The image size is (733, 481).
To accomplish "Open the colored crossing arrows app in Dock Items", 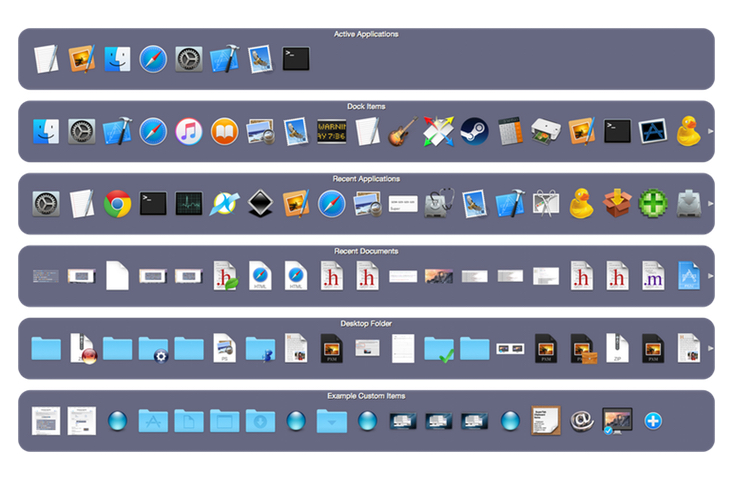I will 438,131.
